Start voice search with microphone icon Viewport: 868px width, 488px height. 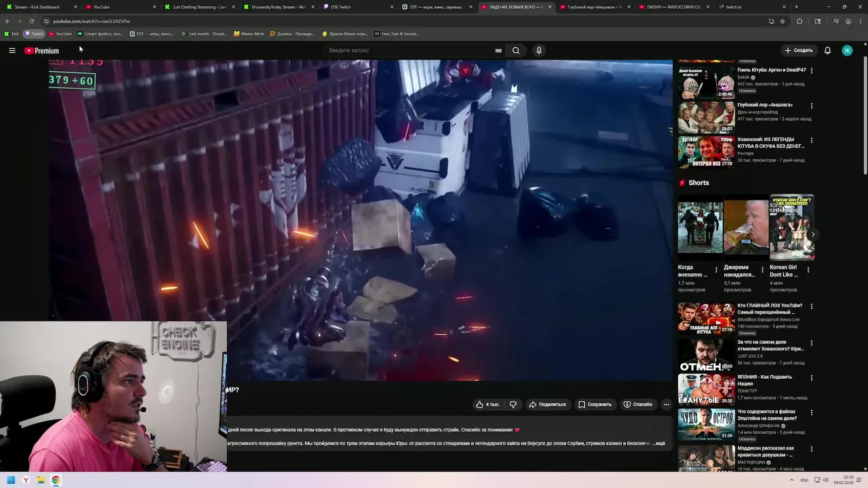click(x=539, y=50)
